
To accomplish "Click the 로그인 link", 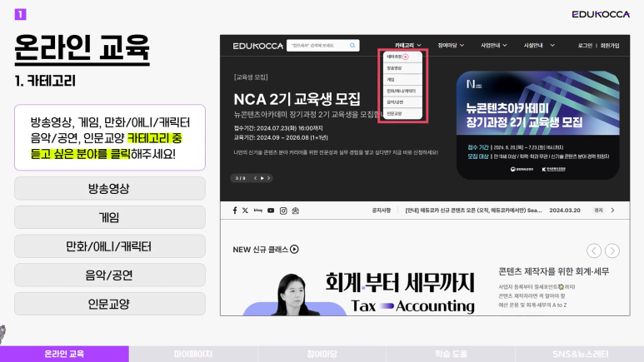I will [x=585, y=46].
